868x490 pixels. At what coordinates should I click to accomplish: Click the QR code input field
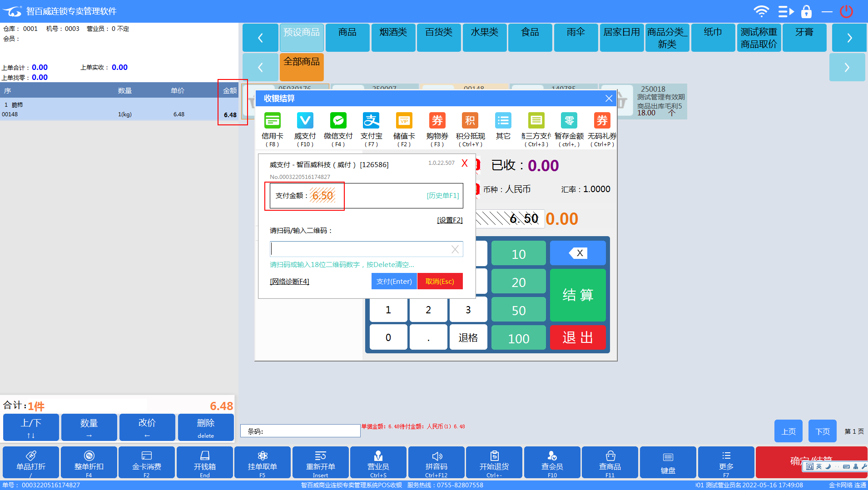pyautogui.click(x=360, y=249)
